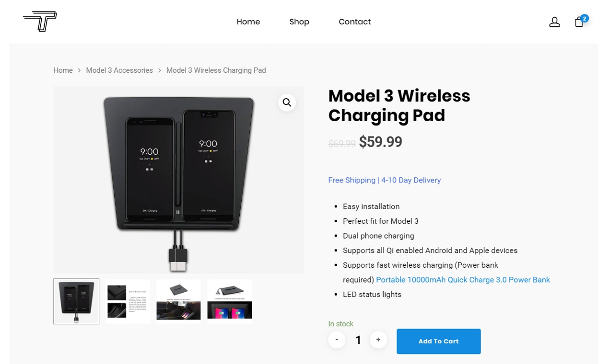Open the last thumbnail showing two phones
The width and height of the screenshot is (609, 364).
pyautogui.click(x=229, y=301)
